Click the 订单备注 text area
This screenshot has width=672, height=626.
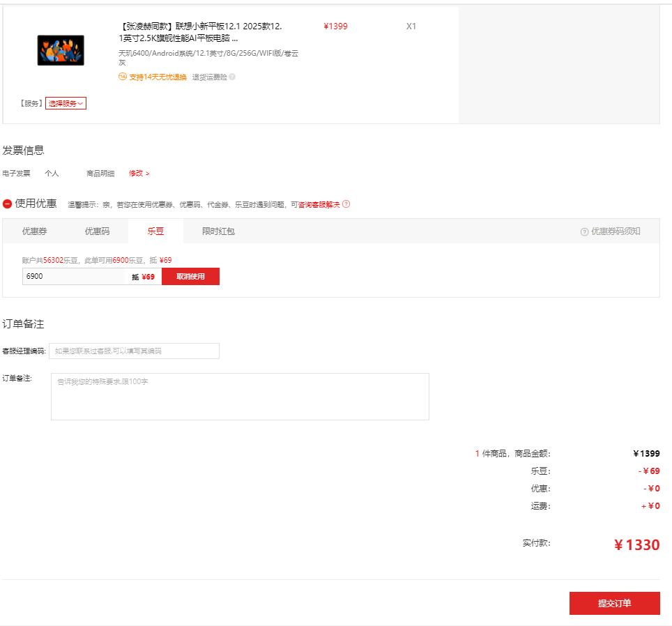click(240, 397)
